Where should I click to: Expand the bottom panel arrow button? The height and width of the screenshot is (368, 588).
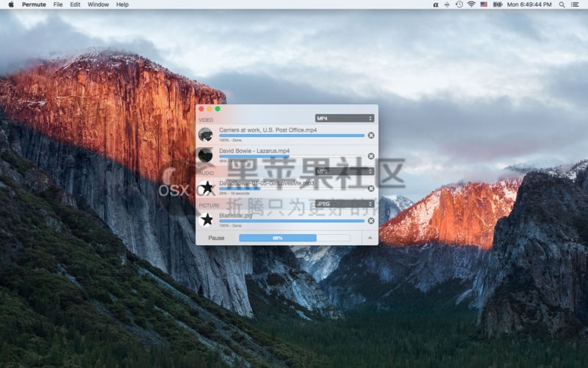pos(370,238)
